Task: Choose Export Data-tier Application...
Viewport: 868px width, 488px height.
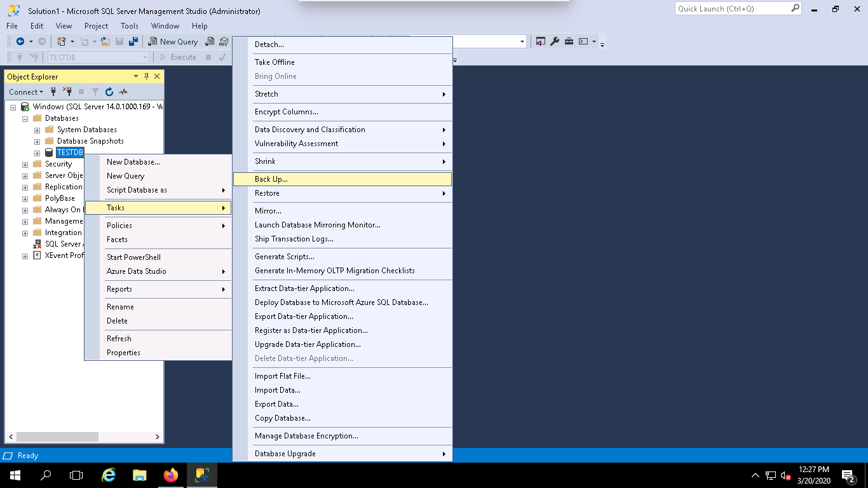Action: [x=342, y=316]
